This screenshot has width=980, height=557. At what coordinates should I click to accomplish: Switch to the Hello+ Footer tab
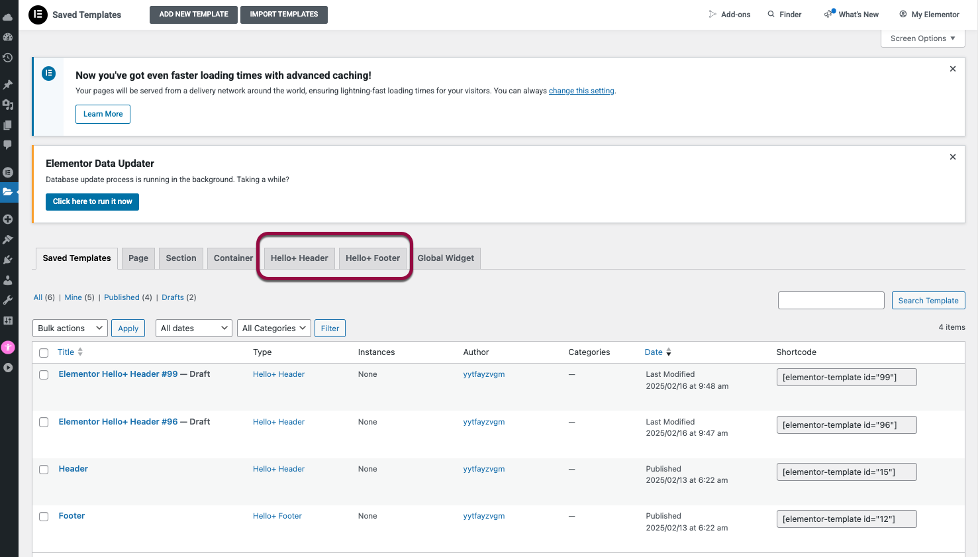click(x=373, y=258)
